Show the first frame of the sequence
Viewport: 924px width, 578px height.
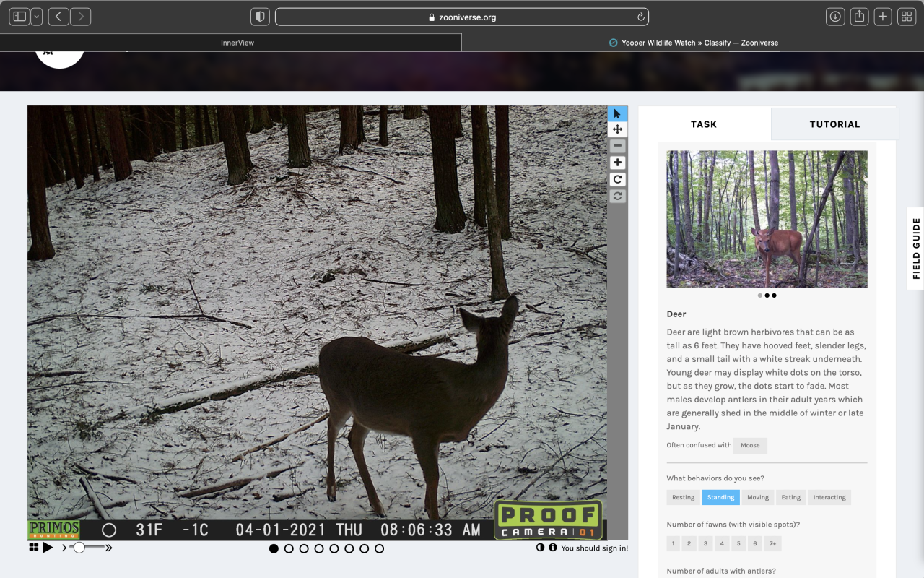[x=274, y=548]
